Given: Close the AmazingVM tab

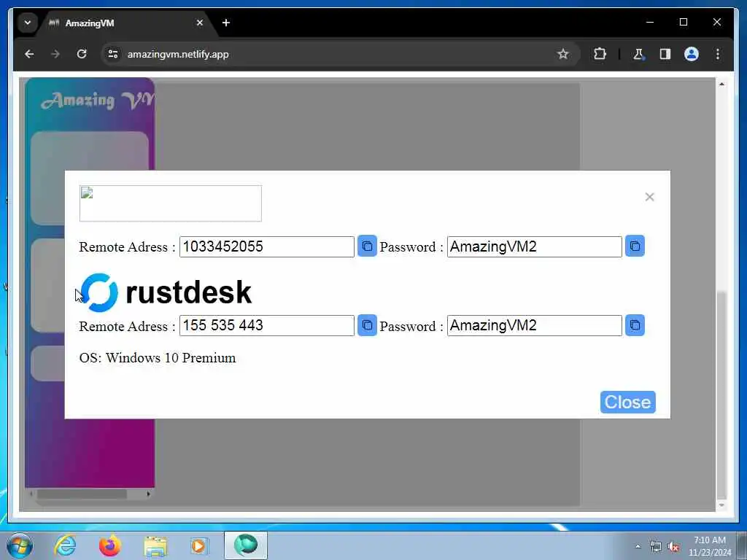Looking at the screenshot, I should point(200,23).
